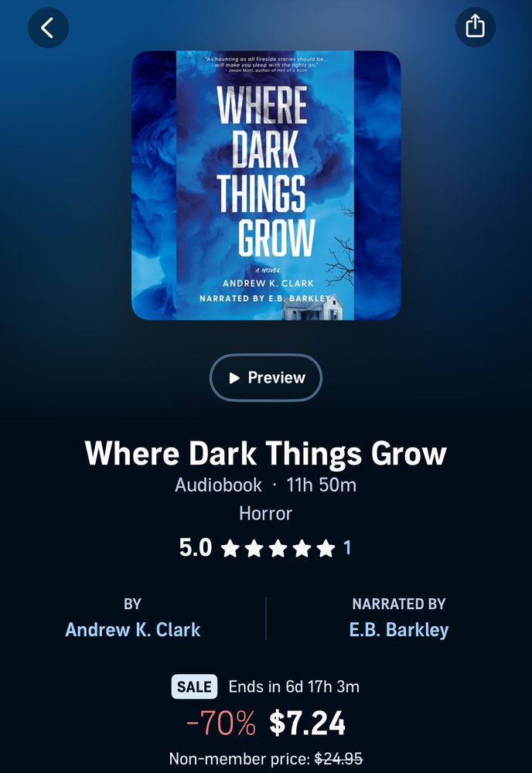
Task: Tap the sale countdown timer text
Action: (294, 686)
